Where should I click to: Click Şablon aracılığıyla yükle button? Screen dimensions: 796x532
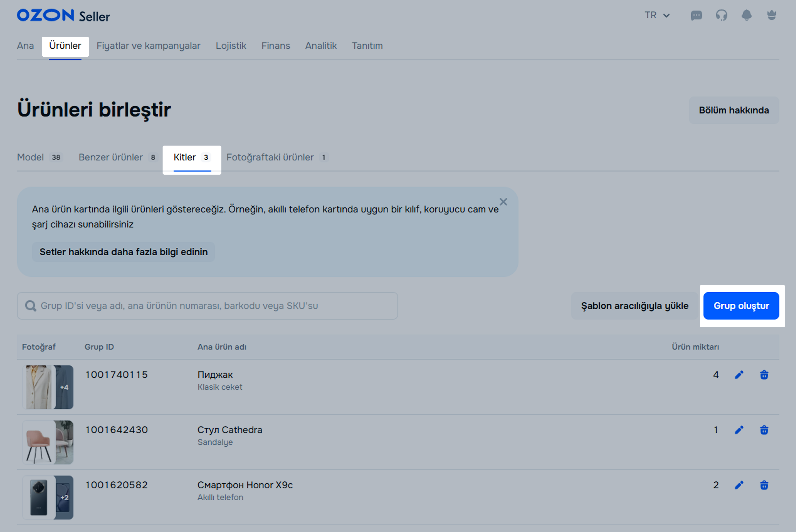pos(634,306)
